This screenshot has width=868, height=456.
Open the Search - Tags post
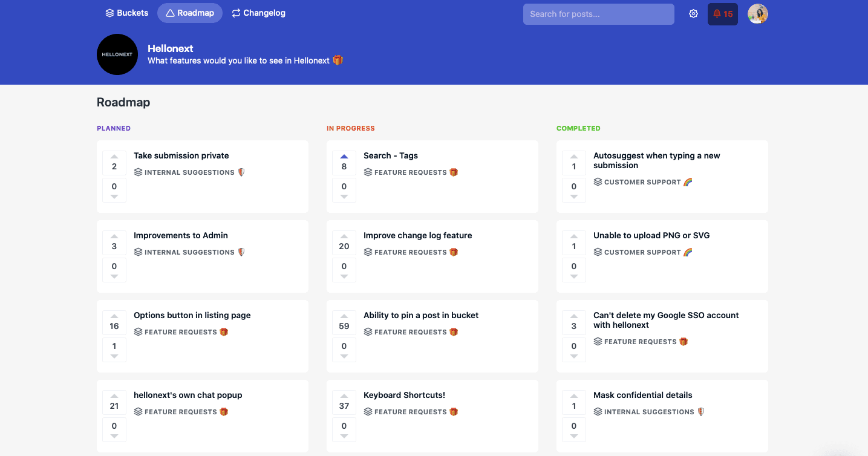click(391, 155)
